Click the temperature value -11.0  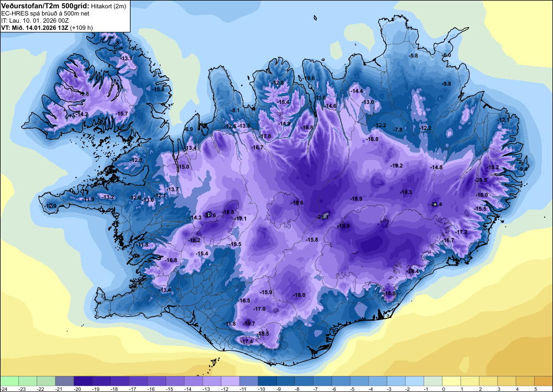pos(321,98)
